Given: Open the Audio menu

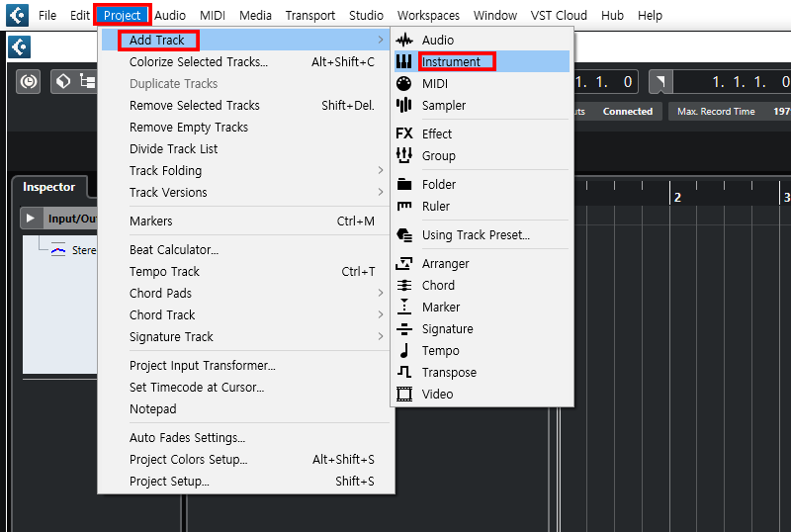Looking at the screenshot, I should pyautogui.click(x=170, y=16).
